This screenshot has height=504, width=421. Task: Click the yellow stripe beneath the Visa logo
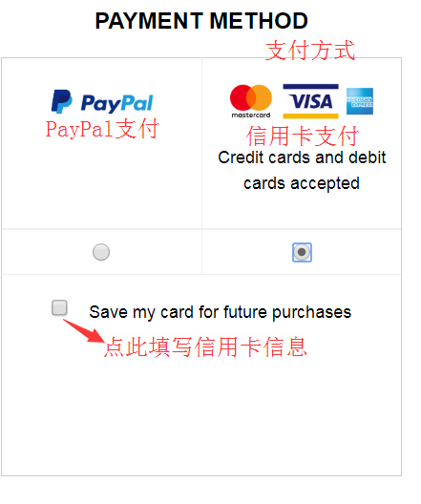[310, 115]
